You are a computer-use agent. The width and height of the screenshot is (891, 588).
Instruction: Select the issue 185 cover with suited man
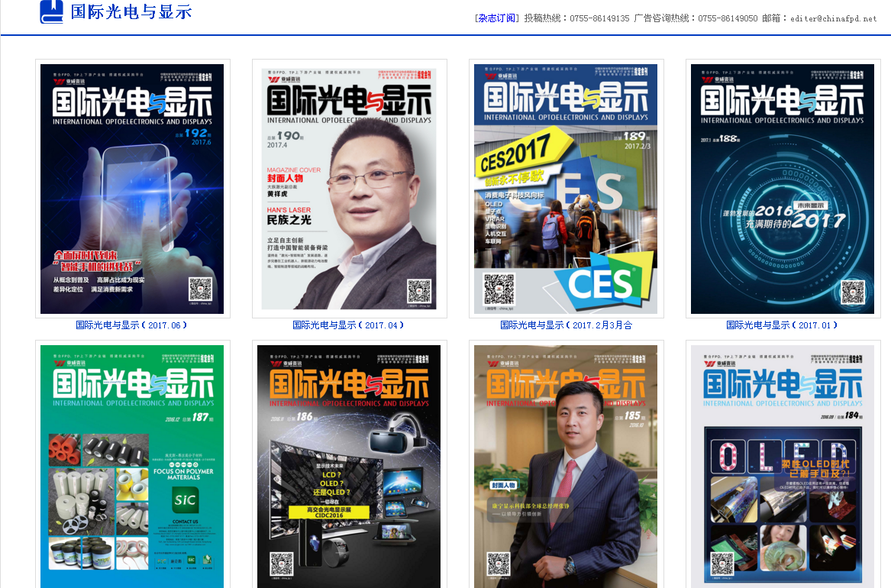tap(566, 466)
